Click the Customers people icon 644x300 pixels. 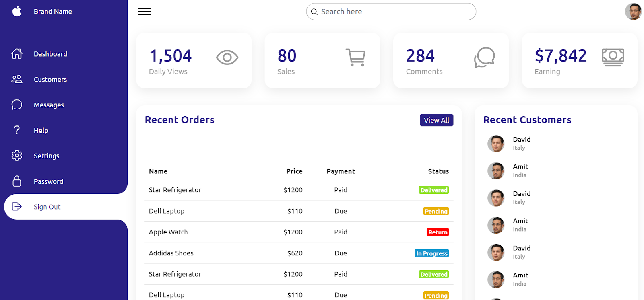[x=17, y=79]
